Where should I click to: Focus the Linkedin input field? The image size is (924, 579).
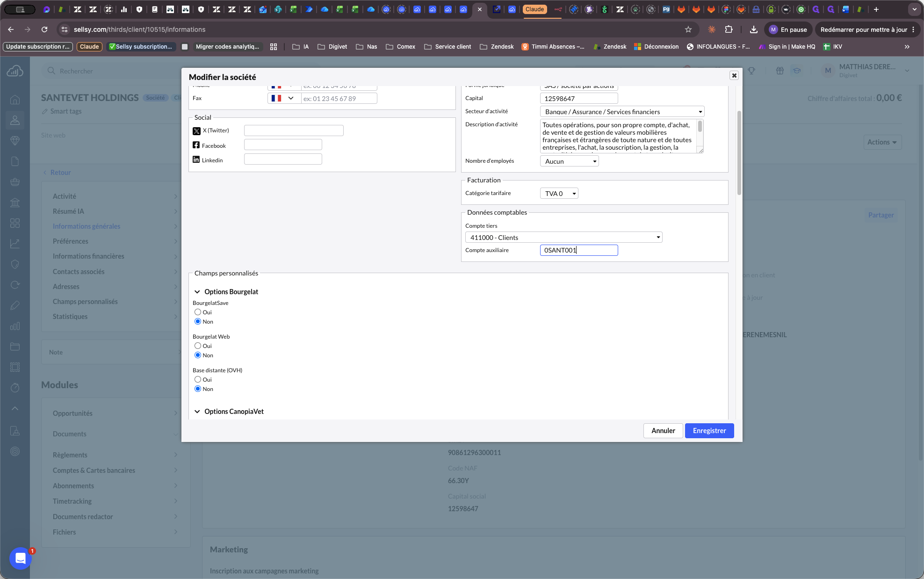coord(283,159)
